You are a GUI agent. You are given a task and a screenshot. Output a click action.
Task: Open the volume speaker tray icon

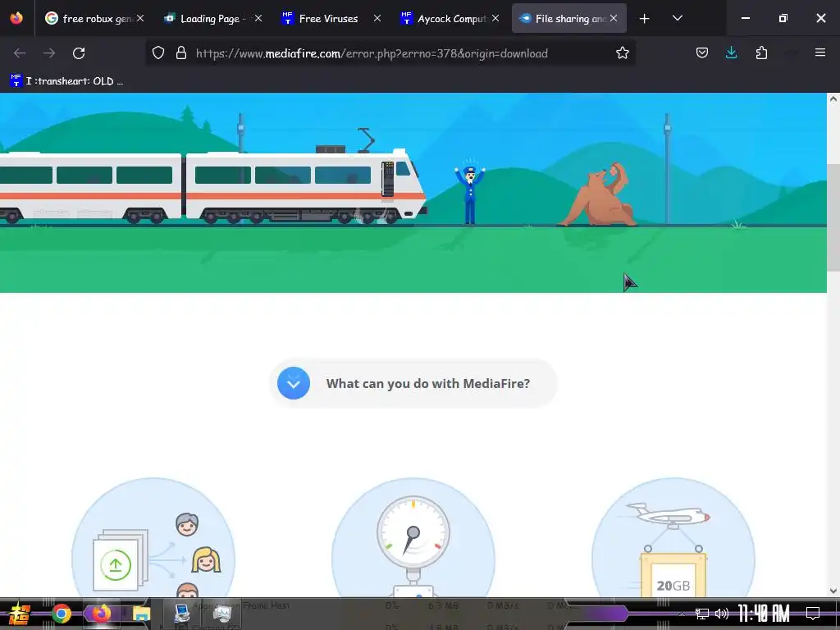[x=722, y=614]
